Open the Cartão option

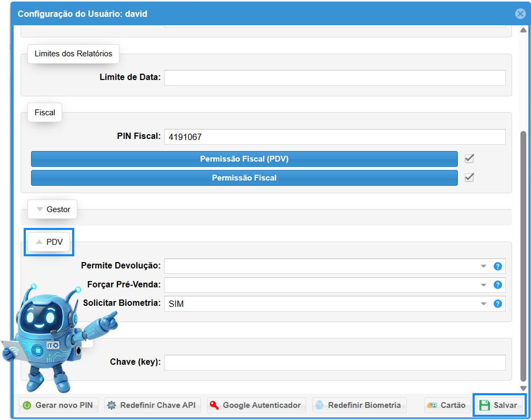click(x=446, y=405)
